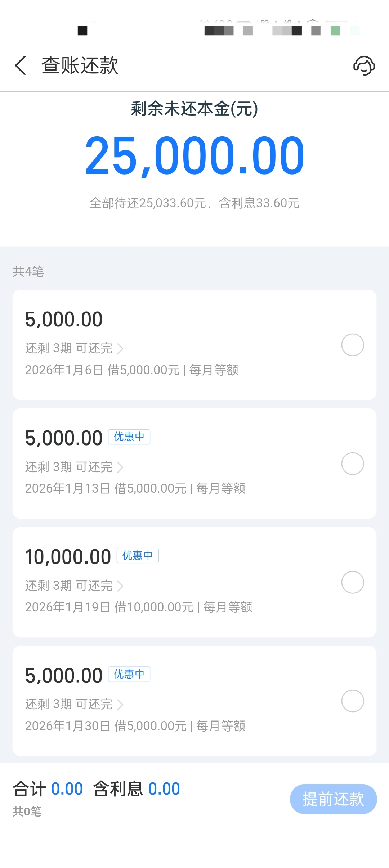Expand remaining periods for January 19 loan
This screenshot has width=389, height=868.
[x=74, y=586]
